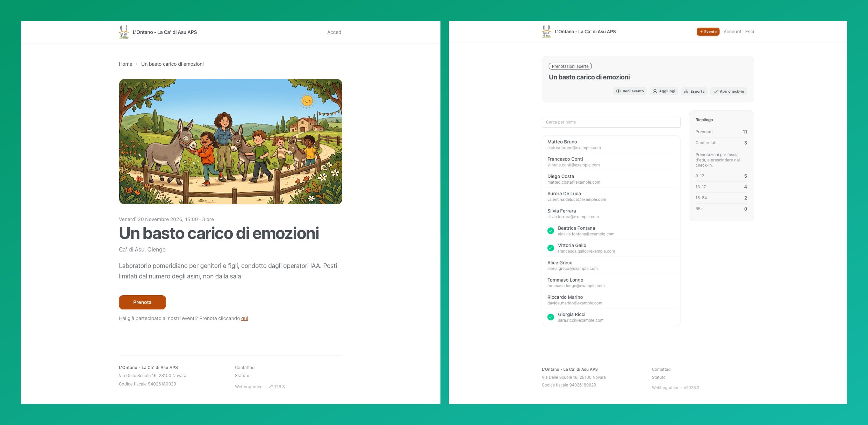Viewport: 868px width, 425px height.
Task: Click the L'Ontano site title in admin header
Action: click(x=585, y=32)
